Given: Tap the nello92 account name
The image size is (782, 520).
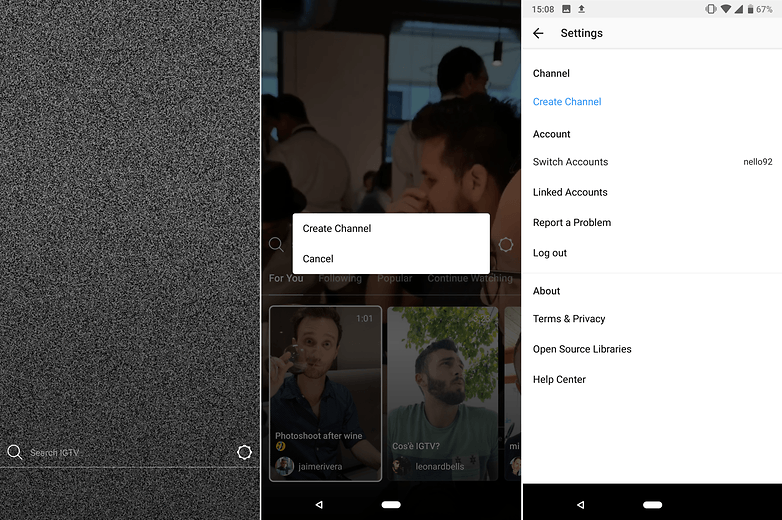Looking at the screenshot, I should point(758,162).
